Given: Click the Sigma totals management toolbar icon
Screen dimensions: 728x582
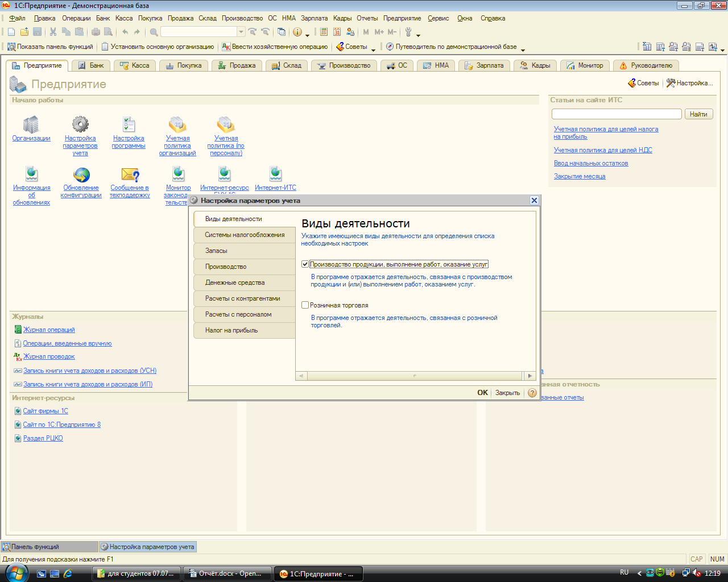Looking at the screenshot, I should click(647, 47).
